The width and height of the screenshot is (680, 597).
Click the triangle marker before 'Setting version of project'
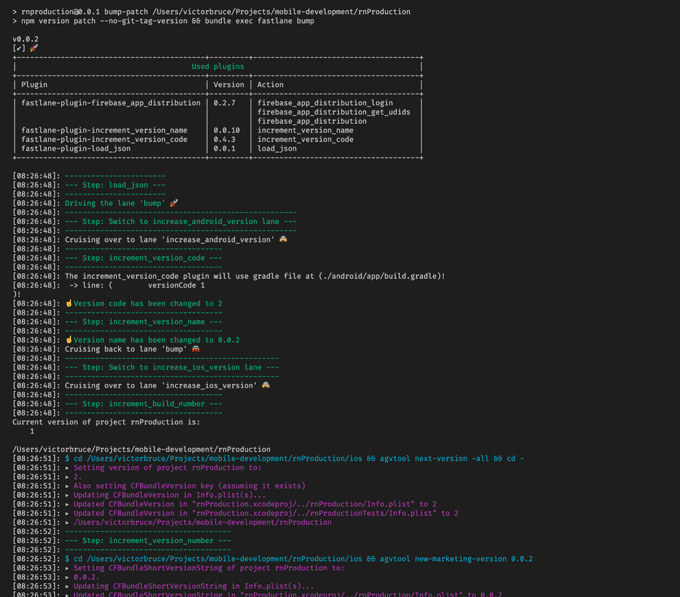68,468
